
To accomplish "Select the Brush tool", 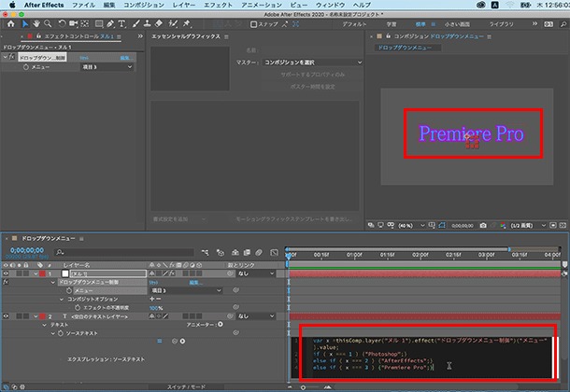I will (135, 24).
